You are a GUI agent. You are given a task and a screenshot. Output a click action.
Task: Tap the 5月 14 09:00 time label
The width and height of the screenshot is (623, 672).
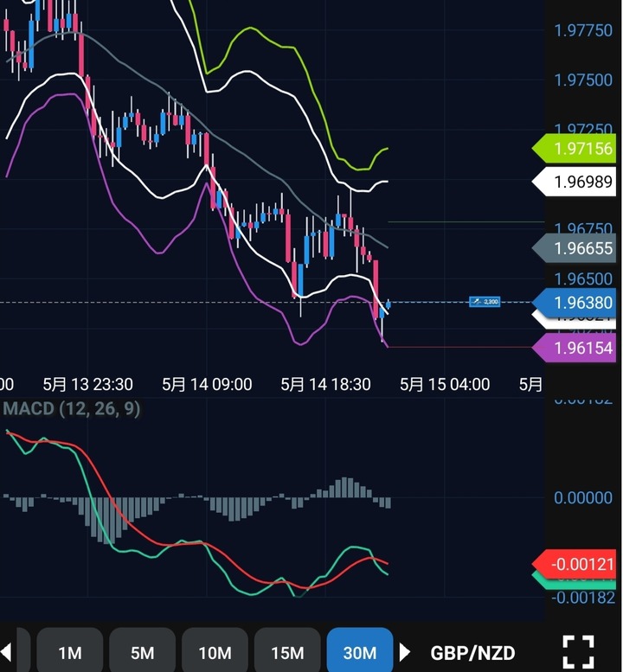[x=207, y=384]
